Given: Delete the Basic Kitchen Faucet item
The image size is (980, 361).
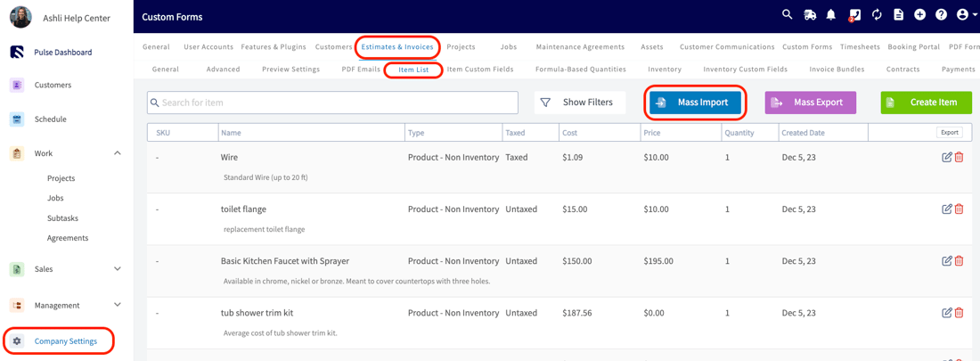Looking at the screenshot, I should (x=959, y=261).
